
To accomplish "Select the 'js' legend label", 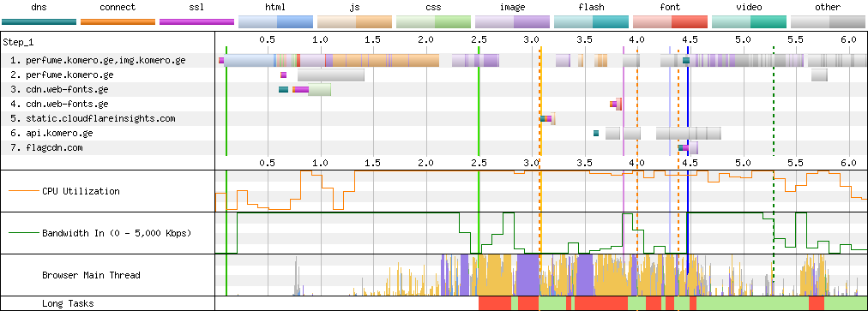I will [x=354, y=7].
